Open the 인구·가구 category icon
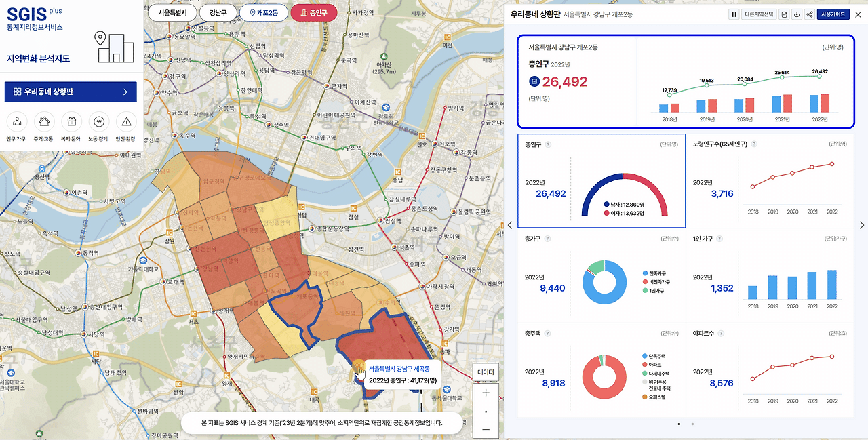This screenshot has height=440, width=868. click(x=16, y=122)
